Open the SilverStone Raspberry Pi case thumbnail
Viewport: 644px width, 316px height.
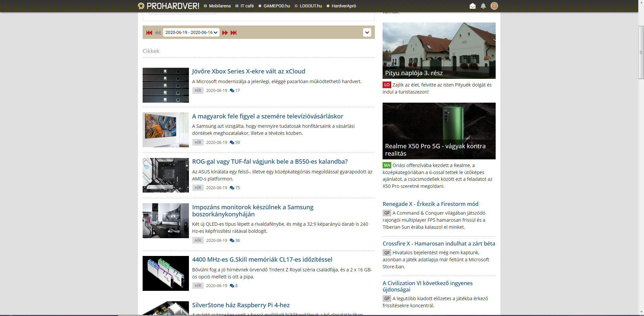[x=166, y=308]
